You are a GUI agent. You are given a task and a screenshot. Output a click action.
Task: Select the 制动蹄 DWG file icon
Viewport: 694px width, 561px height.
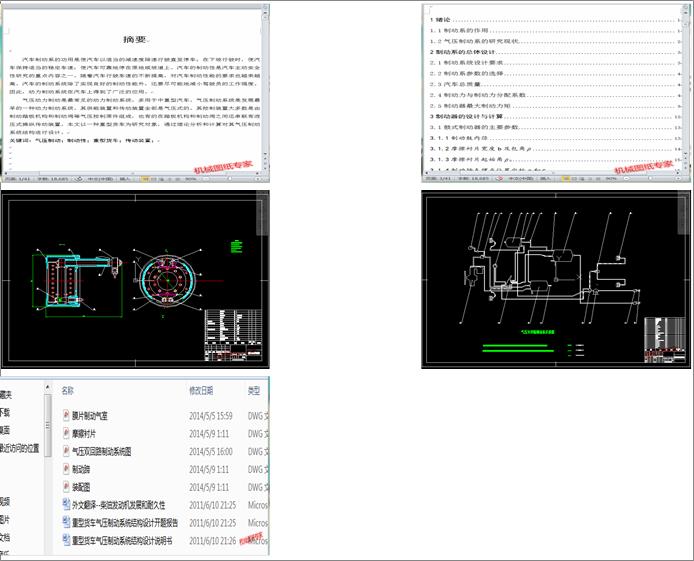coord(66,469)
